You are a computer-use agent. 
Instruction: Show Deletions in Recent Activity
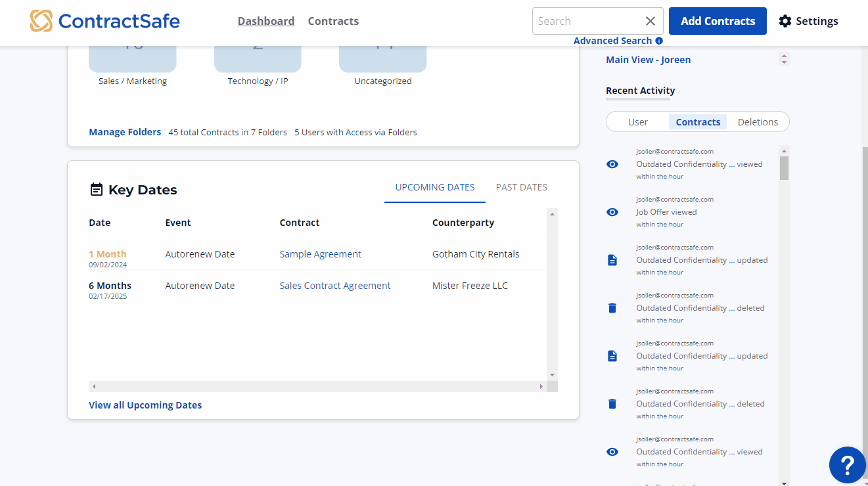[x=758, y=122]
